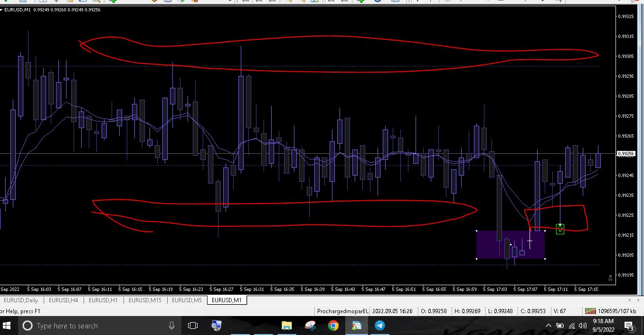Image resolution: width=644 pixels, height=335 pixels.
Task: Open Telegram from the taskbar
Action: (379, 326)
